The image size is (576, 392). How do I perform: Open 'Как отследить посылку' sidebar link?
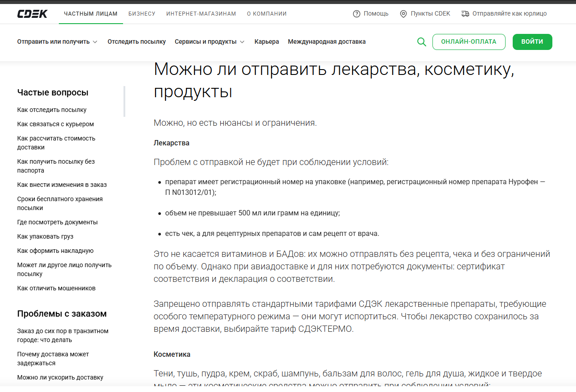point(52,110)
